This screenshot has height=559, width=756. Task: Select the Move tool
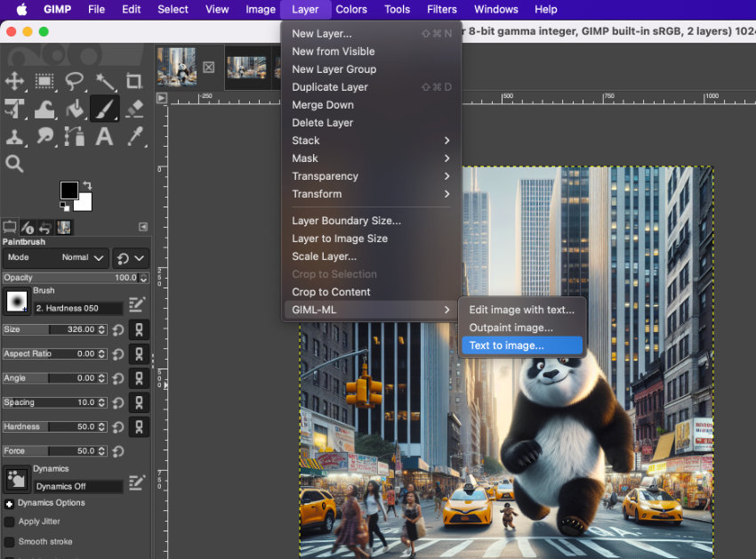click(x=14, y=81)
